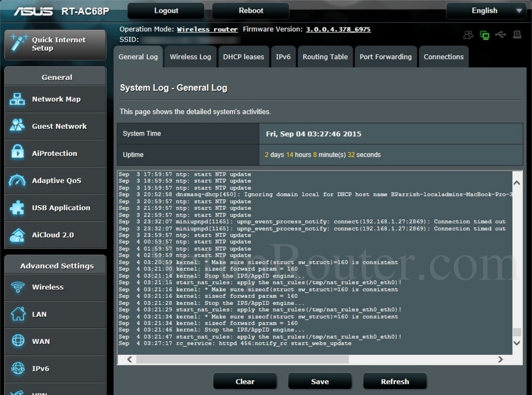Viewport: 532px width, 395px height.
Task: Click the log scroll down arrow
Action: click(517, 343)
